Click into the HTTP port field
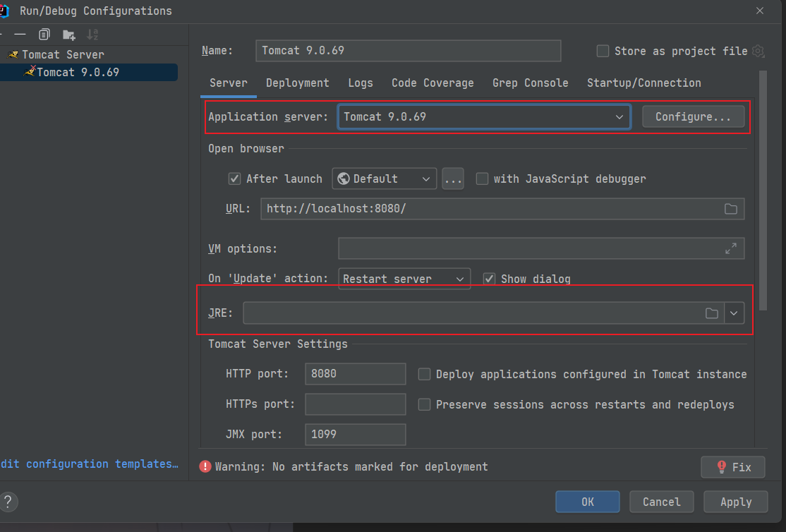 [355, 374]
